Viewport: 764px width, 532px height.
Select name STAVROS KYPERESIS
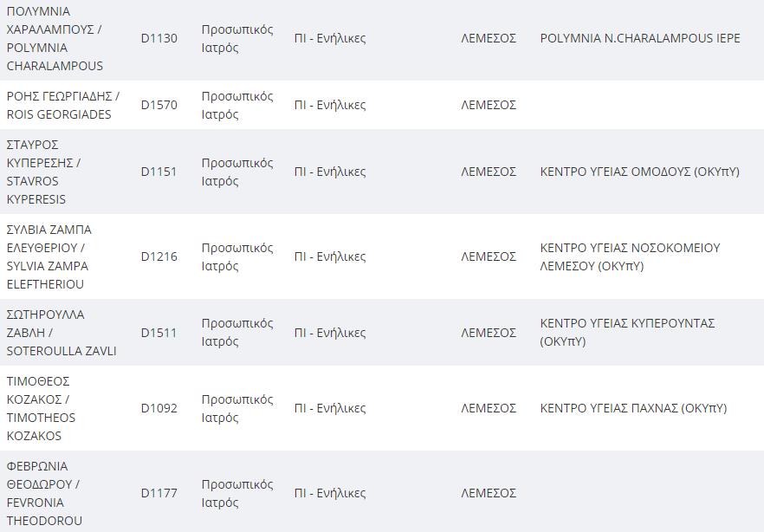pyautogui.click(x=36, y=190)
